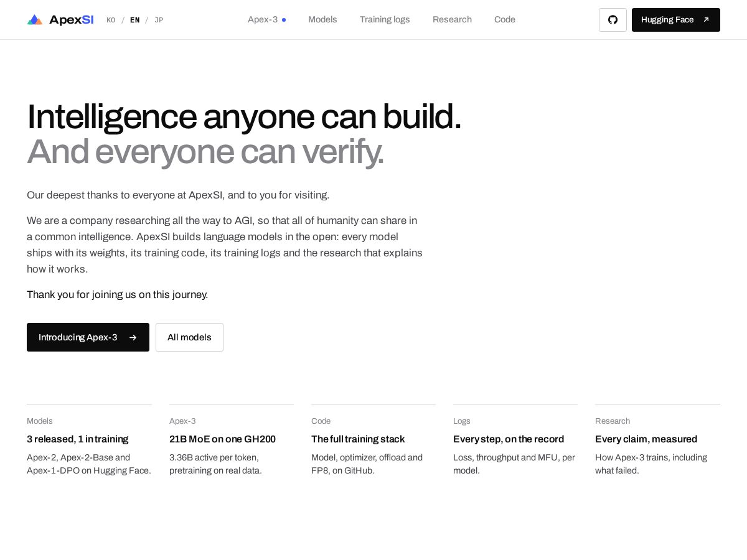The image size is (747, 560).
Task: Select the EN language option
Action: tap(135, 20)
